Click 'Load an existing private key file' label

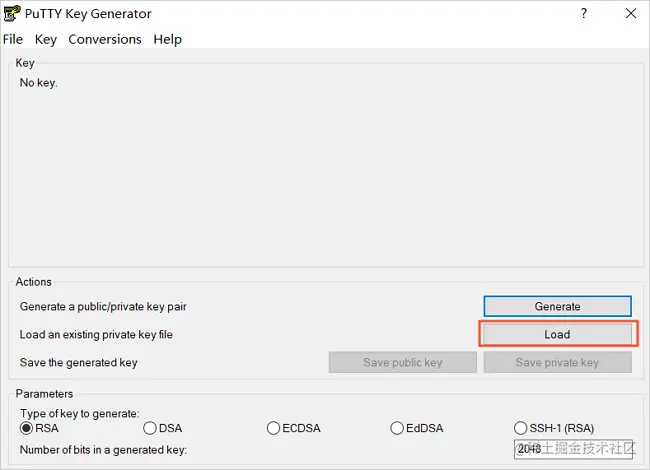[96, 334]
